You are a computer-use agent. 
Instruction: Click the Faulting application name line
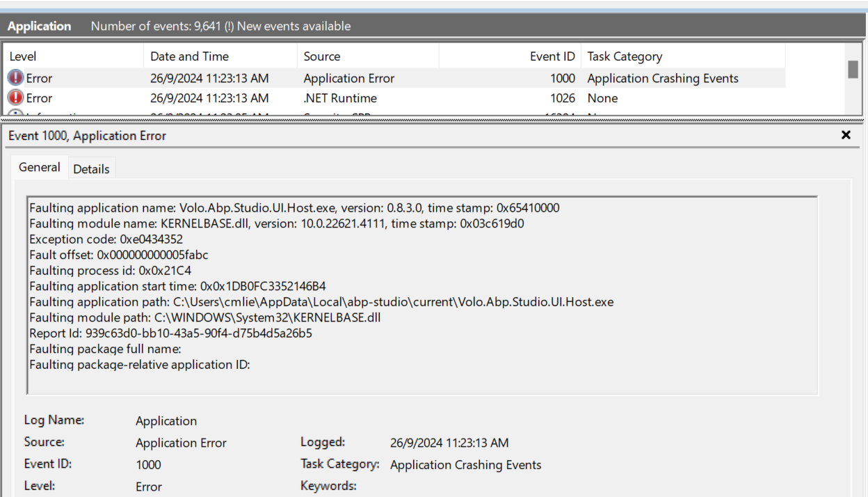pyautogui.click(x=294, y=208)
